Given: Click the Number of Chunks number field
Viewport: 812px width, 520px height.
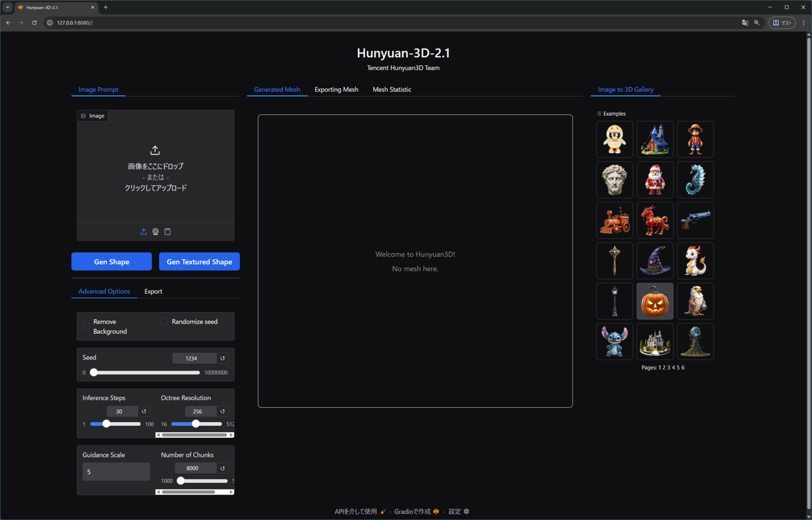Looking at the screenshot, I should point(196,468).
